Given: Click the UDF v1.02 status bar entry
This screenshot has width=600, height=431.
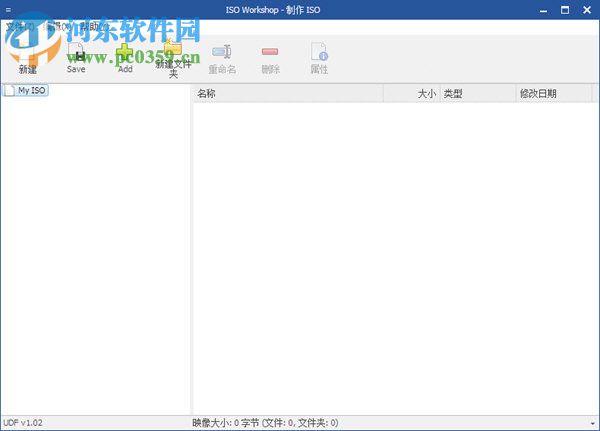Looking at the screenshot, I should 23,423.
